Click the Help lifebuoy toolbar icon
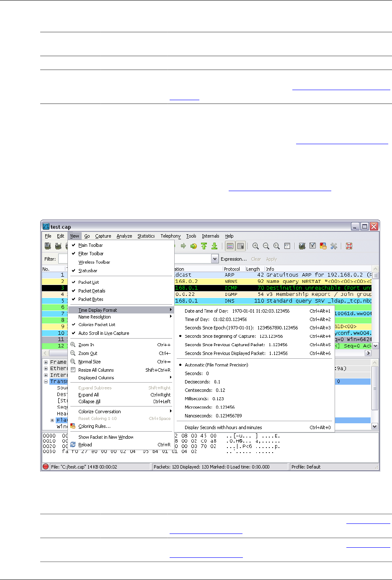 point(349,246)
